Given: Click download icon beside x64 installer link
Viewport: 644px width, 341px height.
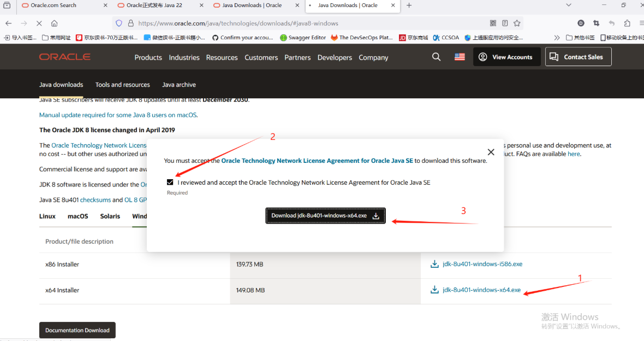Looking at the screenshot, I should pos(434,290).
